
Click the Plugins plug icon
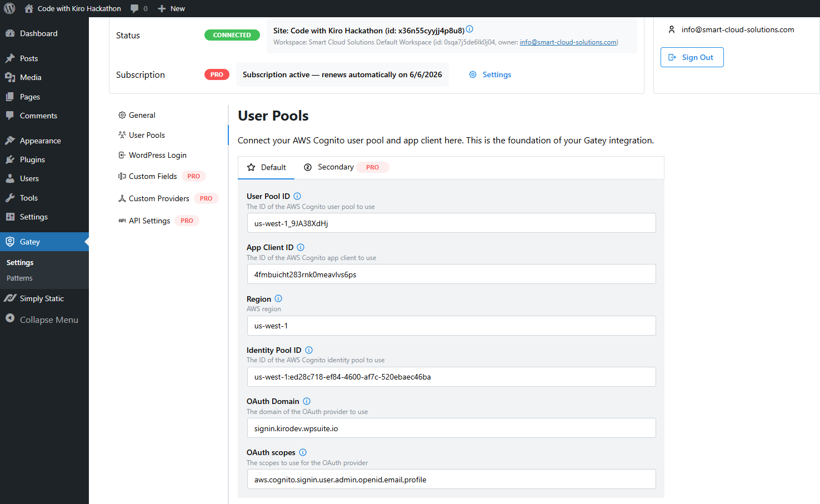click(10, 159)
